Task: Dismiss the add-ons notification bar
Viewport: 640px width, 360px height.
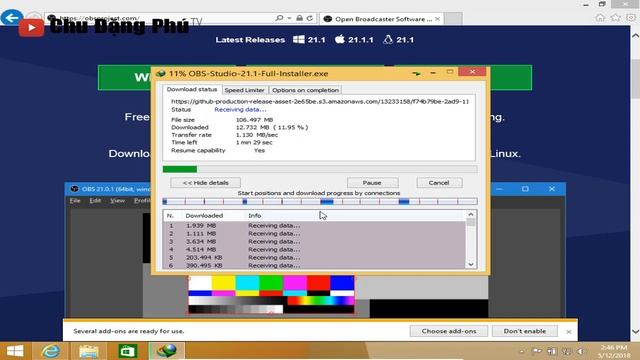Action: (x=569, y=331)
